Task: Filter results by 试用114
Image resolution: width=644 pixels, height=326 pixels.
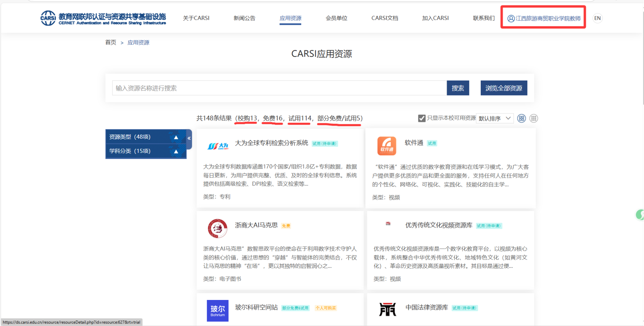Action: 300,118
